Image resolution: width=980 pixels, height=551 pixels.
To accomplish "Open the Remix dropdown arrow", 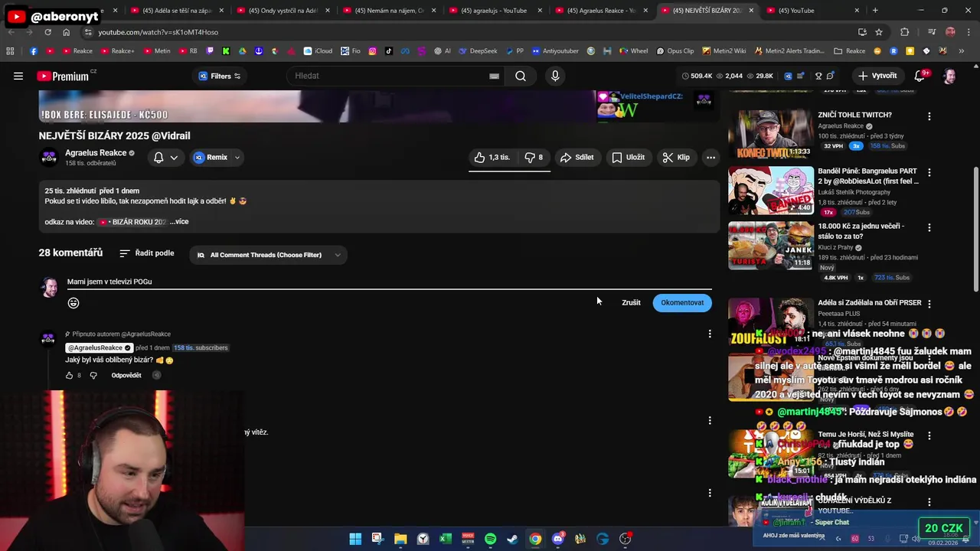I will [x=237, y=158].
